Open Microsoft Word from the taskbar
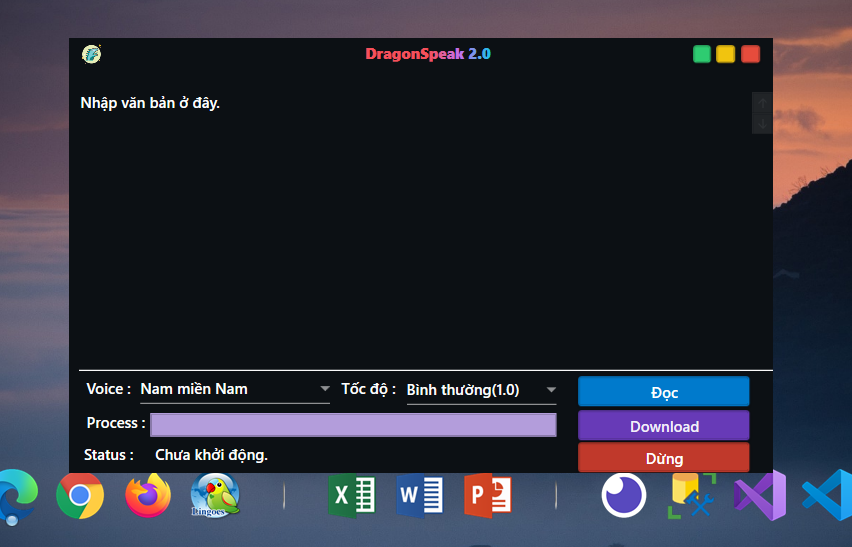This screenshot has height=547, width=852. 419,495
